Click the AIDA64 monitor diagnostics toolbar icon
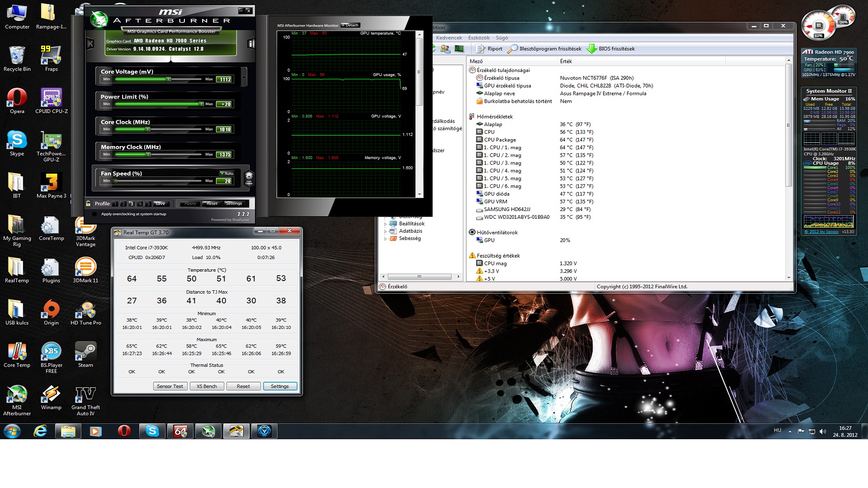The height and width of the screenshot is (488, 868). pyautogui.click(x=459, y=49)
